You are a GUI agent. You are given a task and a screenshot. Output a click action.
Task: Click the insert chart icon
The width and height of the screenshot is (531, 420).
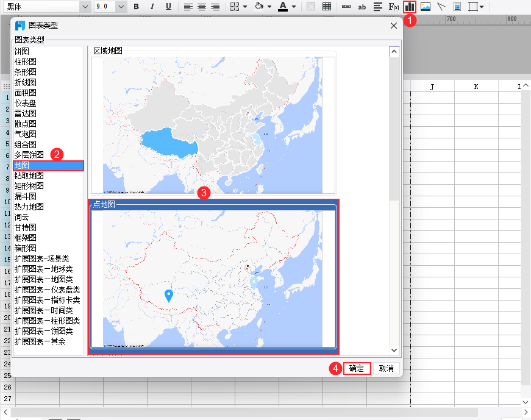point(410,7)
